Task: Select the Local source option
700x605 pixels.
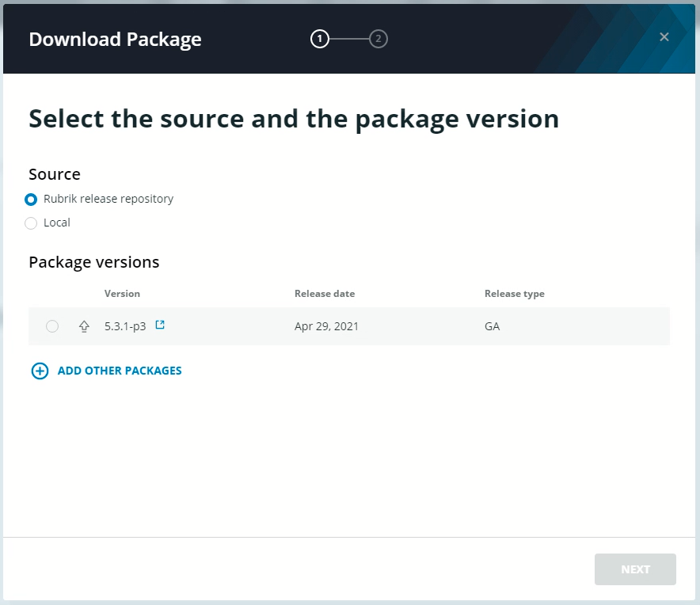Action: pyautogui.click(x=31, y=223)
